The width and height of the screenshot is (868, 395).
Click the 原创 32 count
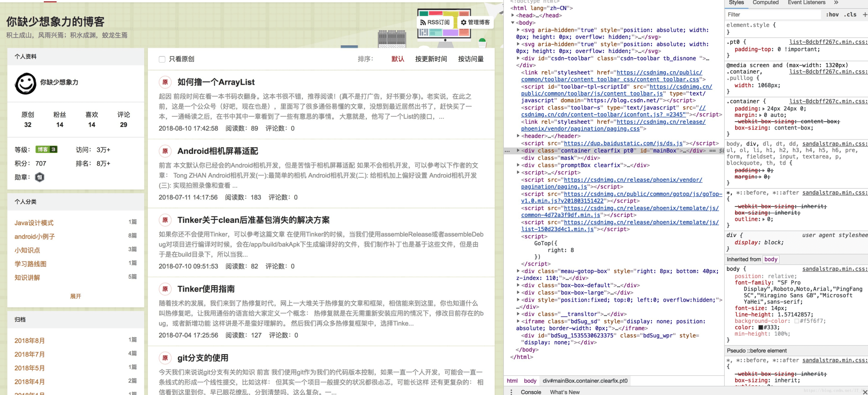pyautogui.click(x=28, y=119)
